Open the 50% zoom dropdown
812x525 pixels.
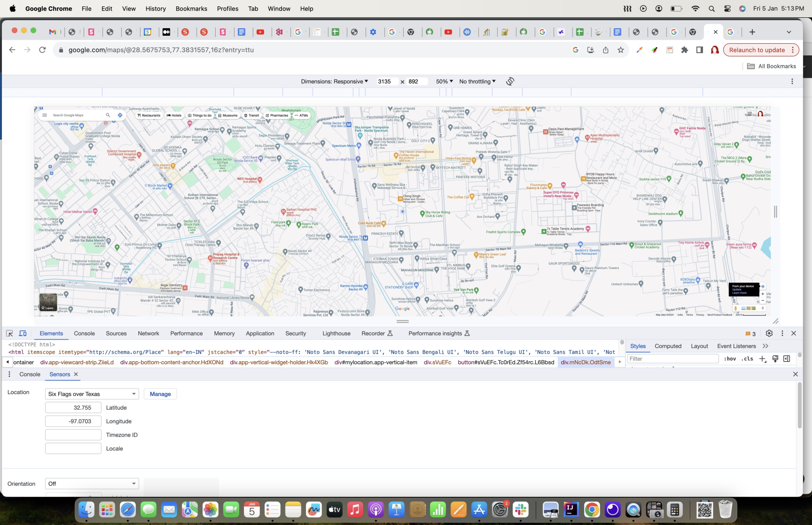point(444,81)
